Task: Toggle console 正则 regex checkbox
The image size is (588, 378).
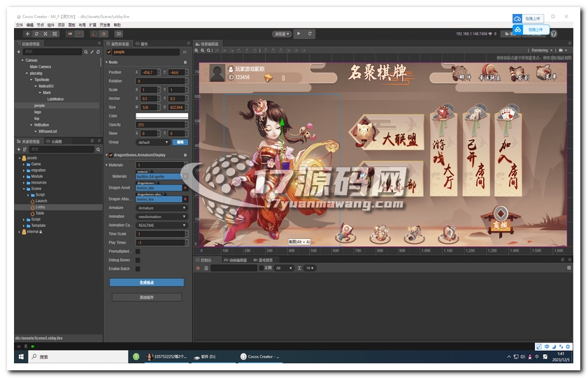Action: [261, 268]
